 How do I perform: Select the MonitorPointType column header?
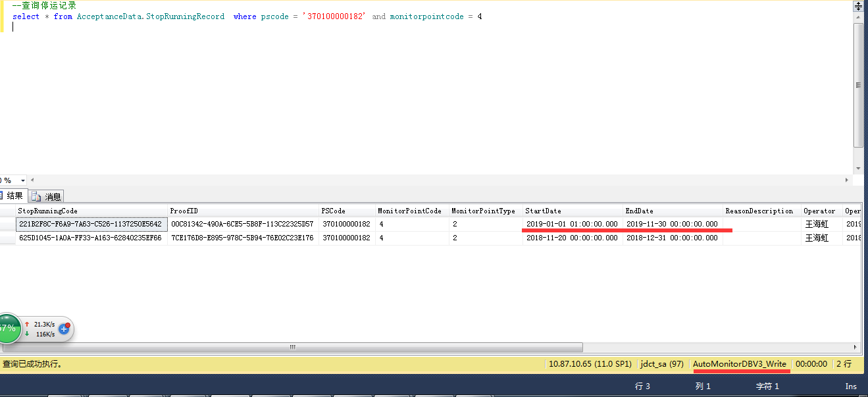tap(486, 211)
